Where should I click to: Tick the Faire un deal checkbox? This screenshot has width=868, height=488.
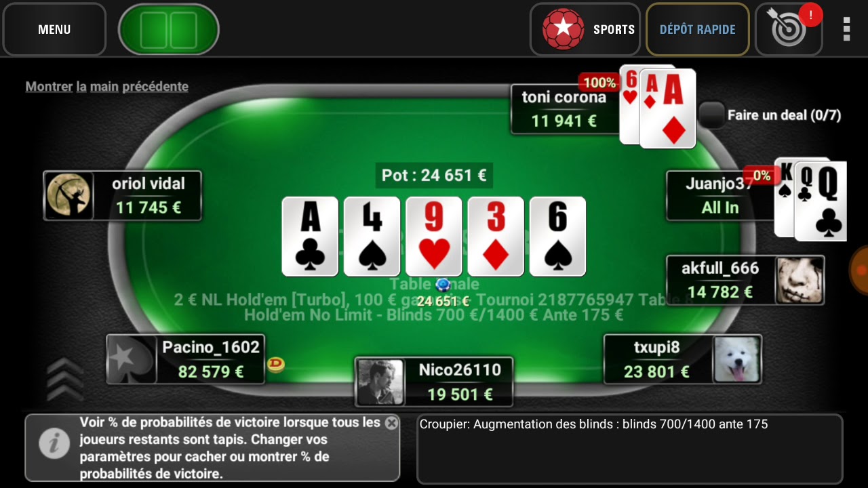711,115
